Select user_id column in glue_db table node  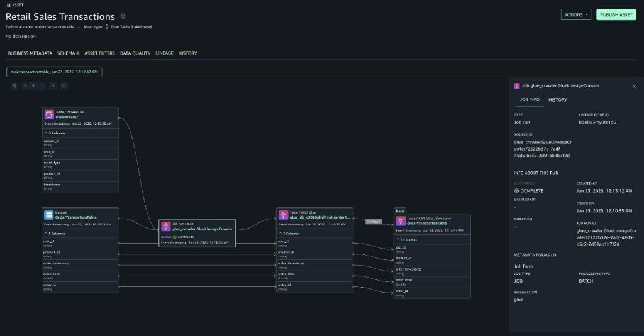314,243
